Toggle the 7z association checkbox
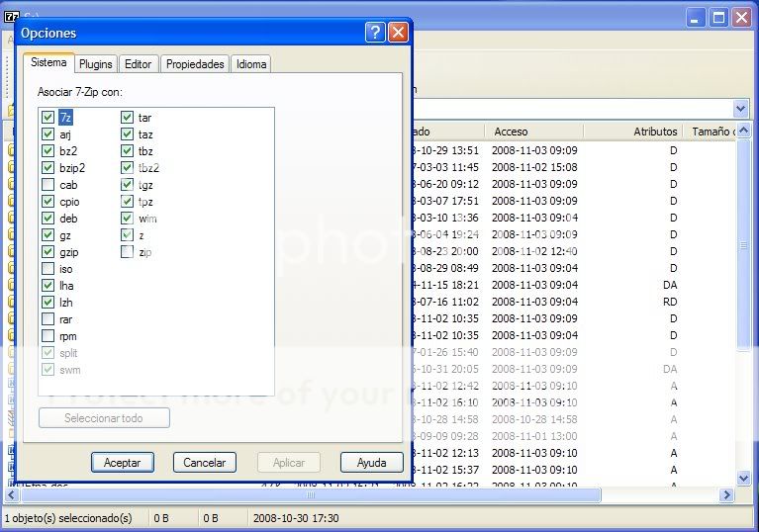 pos(47,117)
